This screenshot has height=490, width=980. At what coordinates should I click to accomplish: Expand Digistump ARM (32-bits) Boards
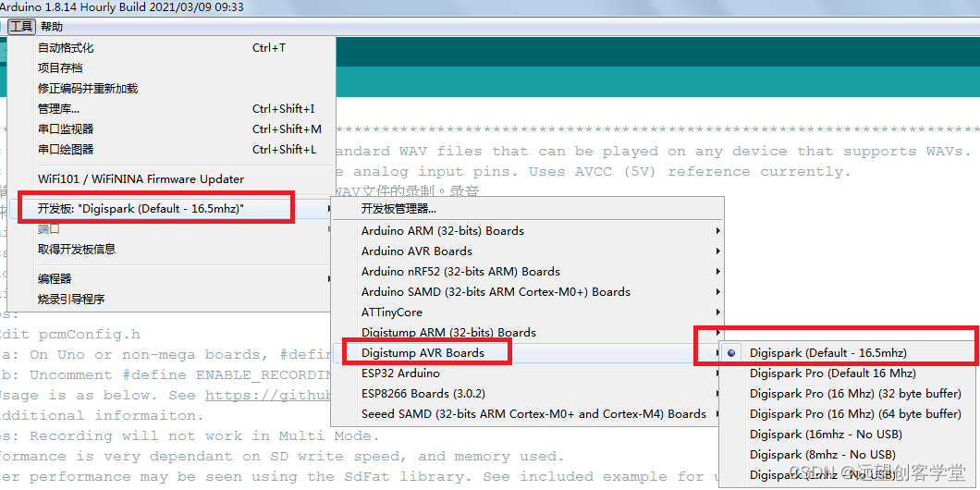(528, 333)
